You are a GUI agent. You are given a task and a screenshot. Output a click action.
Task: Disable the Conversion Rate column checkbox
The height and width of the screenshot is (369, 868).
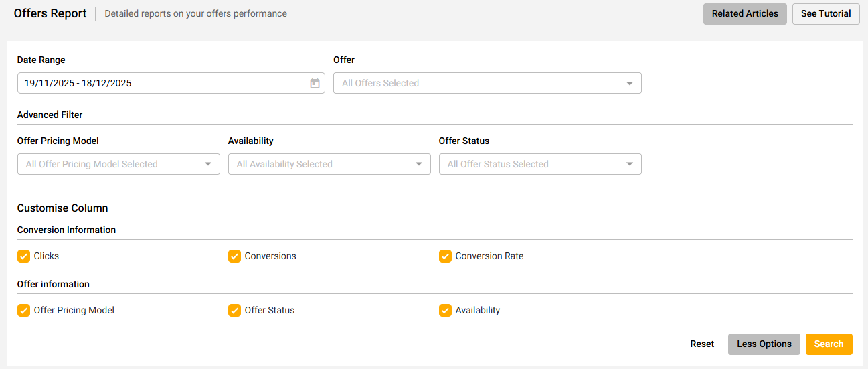(x=446, y=256)
